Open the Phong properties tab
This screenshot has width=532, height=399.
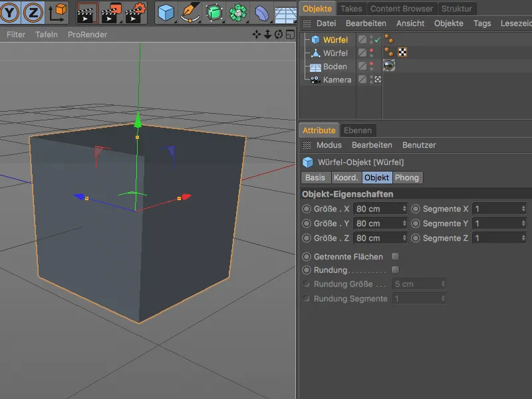click(x=407, y=178)
